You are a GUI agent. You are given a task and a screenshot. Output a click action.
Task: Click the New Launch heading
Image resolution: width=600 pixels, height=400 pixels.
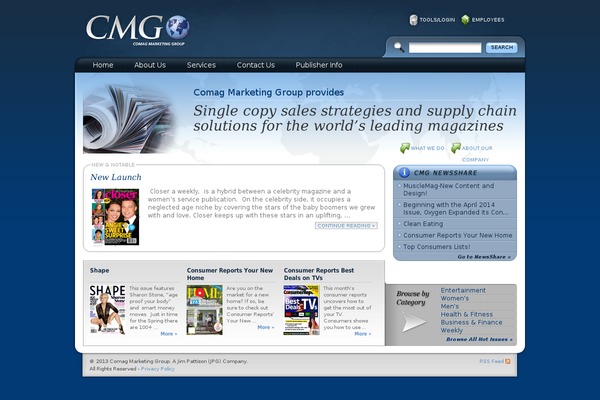(x=116, y=177)
